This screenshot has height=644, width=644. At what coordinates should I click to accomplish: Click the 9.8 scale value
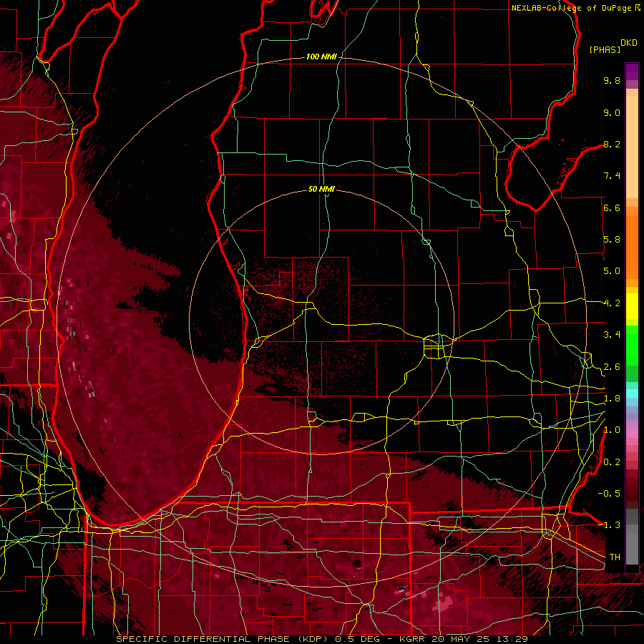[612, 80]
